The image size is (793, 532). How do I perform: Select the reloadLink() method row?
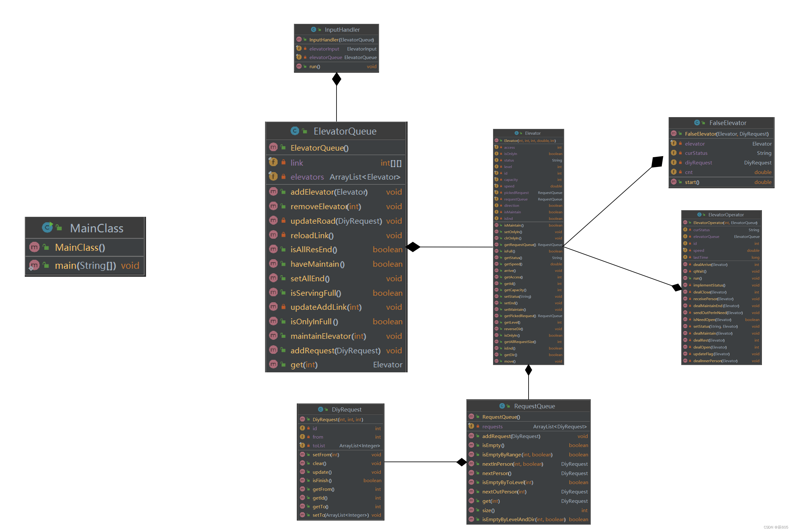pos(312,236)
